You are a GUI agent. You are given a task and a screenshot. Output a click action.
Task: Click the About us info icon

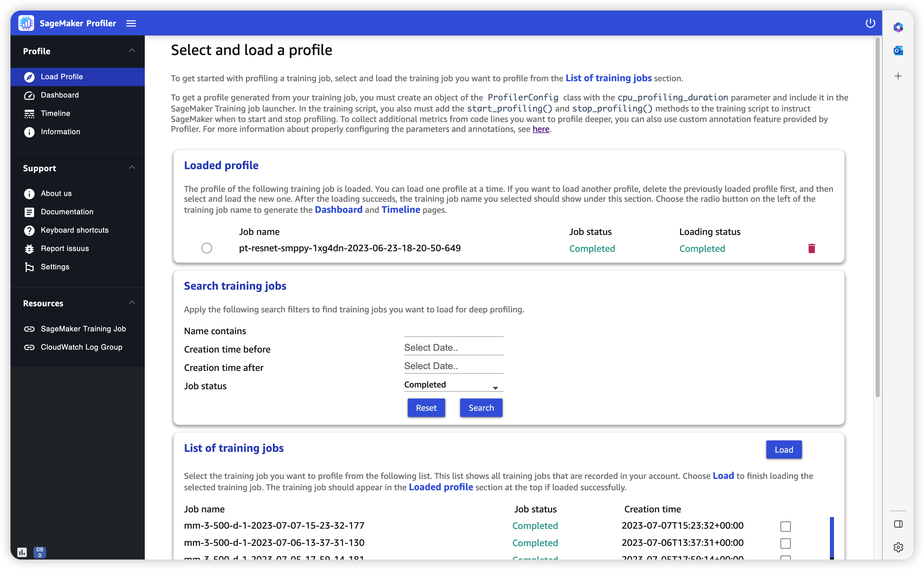coord(29,193)
